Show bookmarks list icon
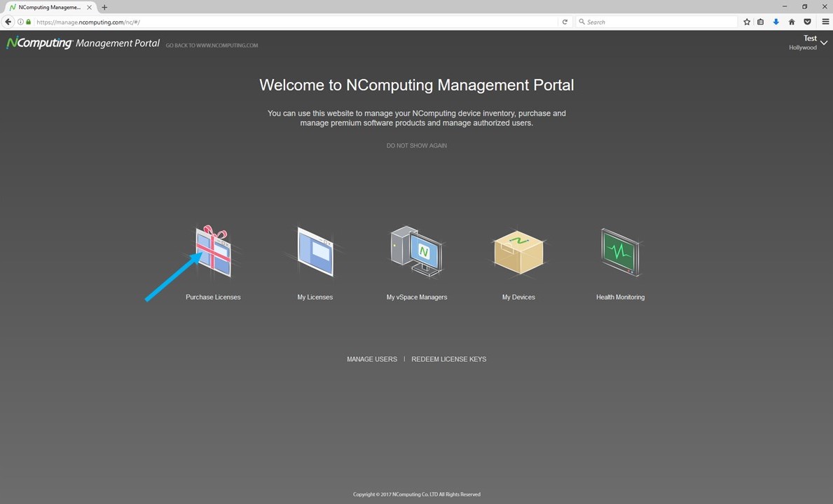Viewport: 833px width, 504px height. coord(761,22)
